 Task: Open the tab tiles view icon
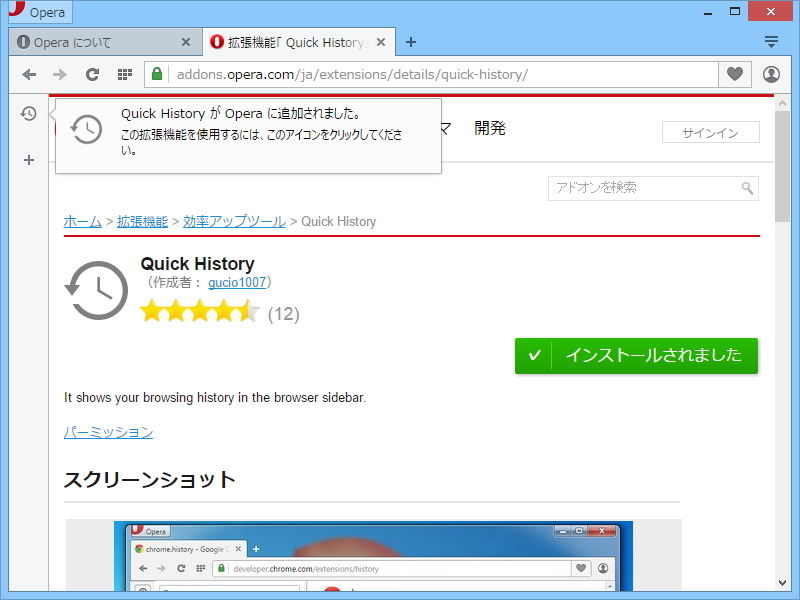(123, 74)
